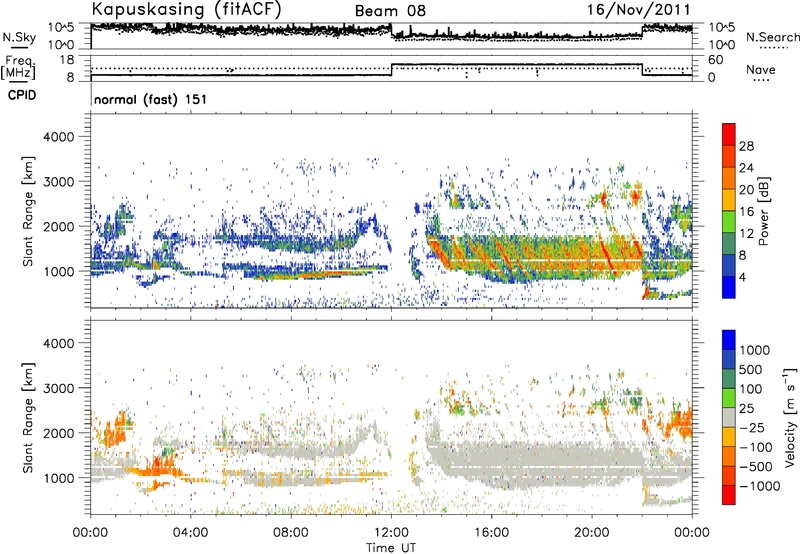The width and height of the screenshot is (800, 554).
Task: Select the "20:00" time axis tick label
Action: 592,533
